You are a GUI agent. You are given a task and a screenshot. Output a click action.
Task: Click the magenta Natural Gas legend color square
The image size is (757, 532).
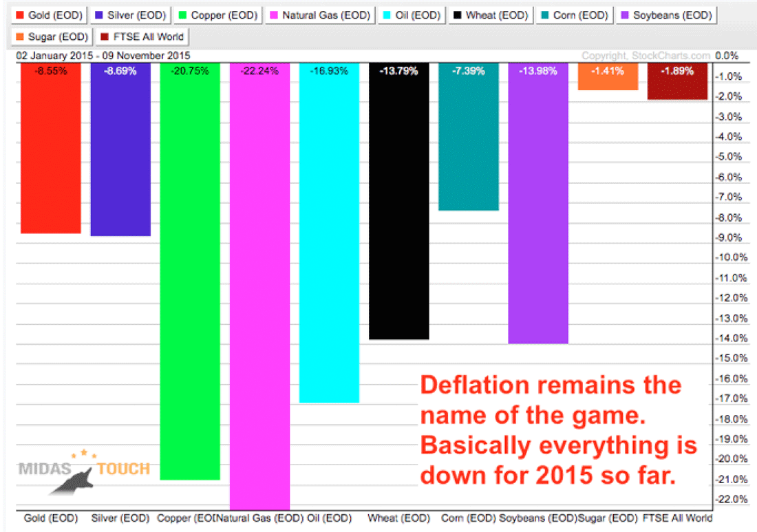pos(274,15)
